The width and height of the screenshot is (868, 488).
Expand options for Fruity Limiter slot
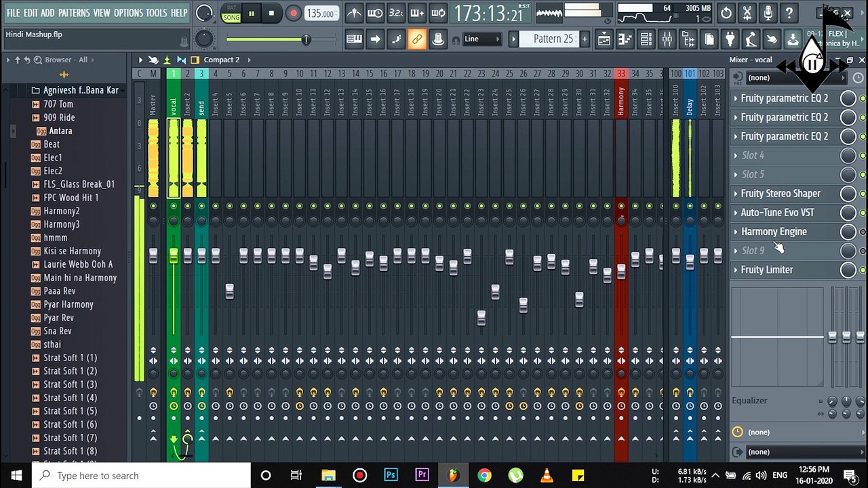pyautogui.click(x=736, y=270)
